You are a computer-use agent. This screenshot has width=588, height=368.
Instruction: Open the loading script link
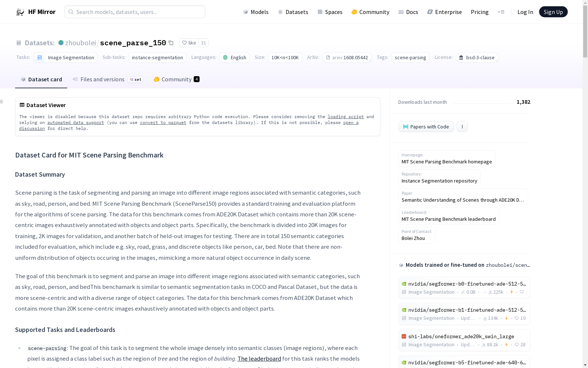346,117
